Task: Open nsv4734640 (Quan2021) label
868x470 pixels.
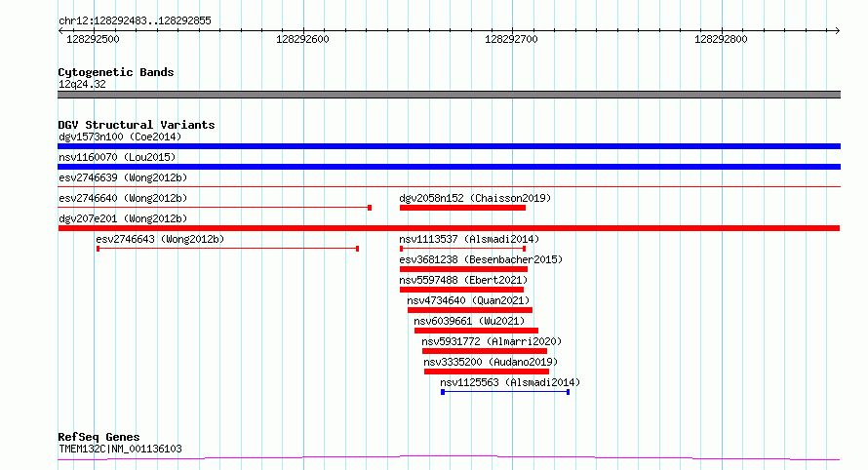Action: 468,300
